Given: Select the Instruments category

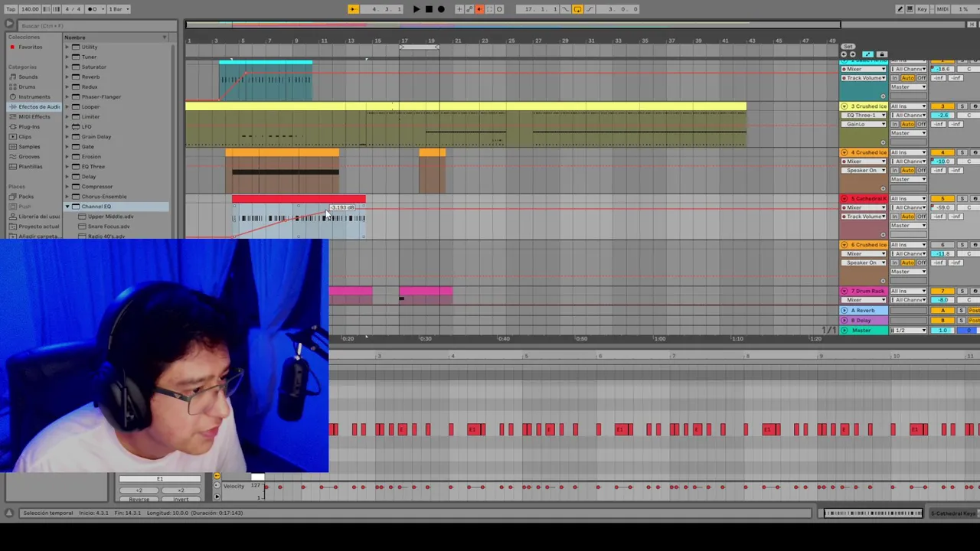Looking at the screenshot, I should pyautogui.click(x=34, y=96).
